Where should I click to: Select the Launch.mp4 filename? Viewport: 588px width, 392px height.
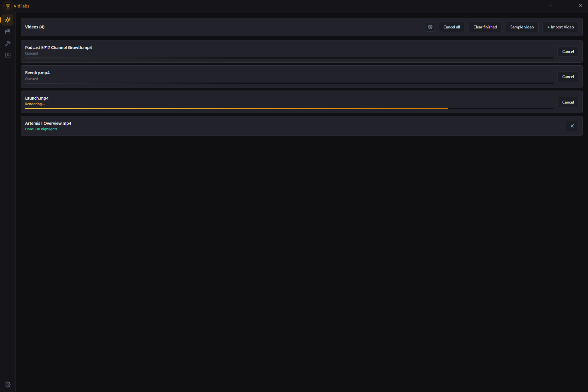click(37, 98)
